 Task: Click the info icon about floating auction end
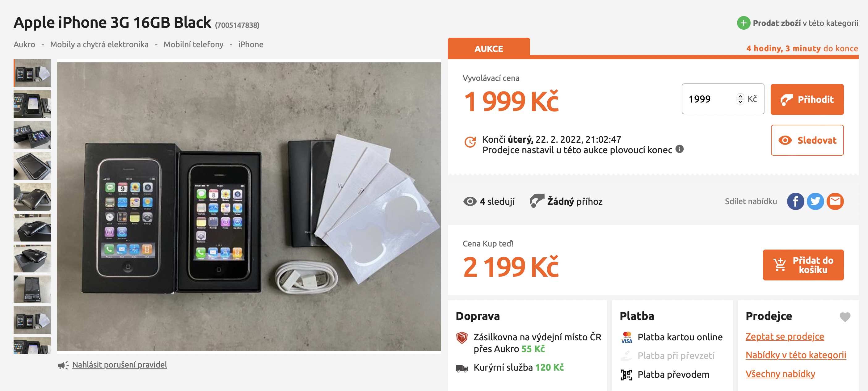680,149
